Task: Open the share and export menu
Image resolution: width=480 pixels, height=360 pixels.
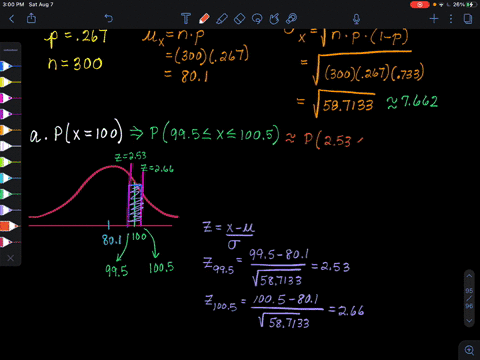Action: click(x=31, y=18)
